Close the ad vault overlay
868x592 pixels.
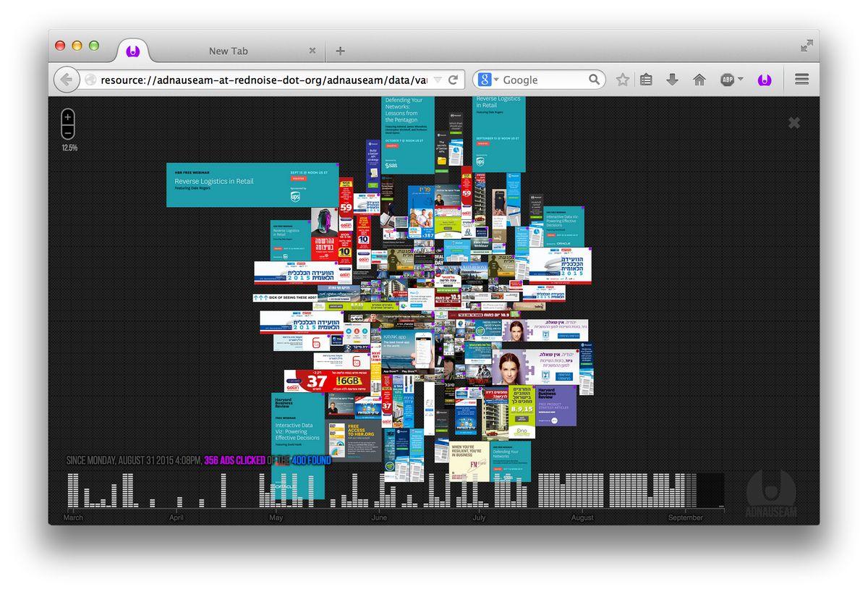[793, 123]
